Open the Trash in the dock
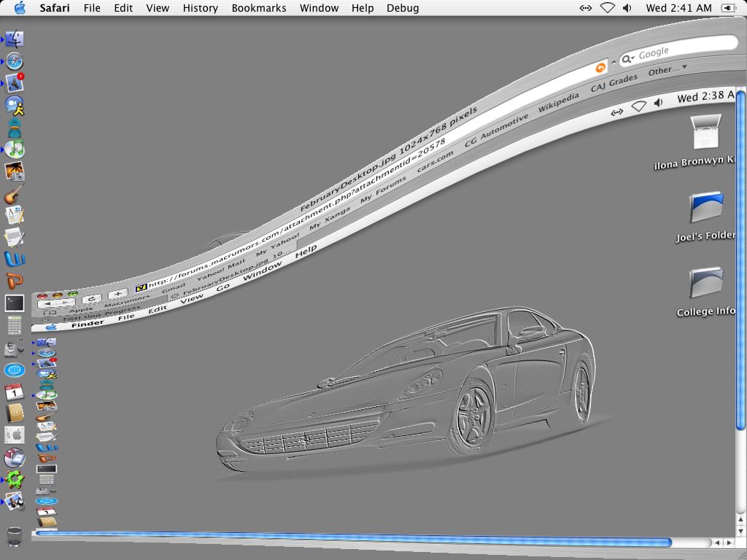This screenshot has width=747, height=560. pos(15,536)
